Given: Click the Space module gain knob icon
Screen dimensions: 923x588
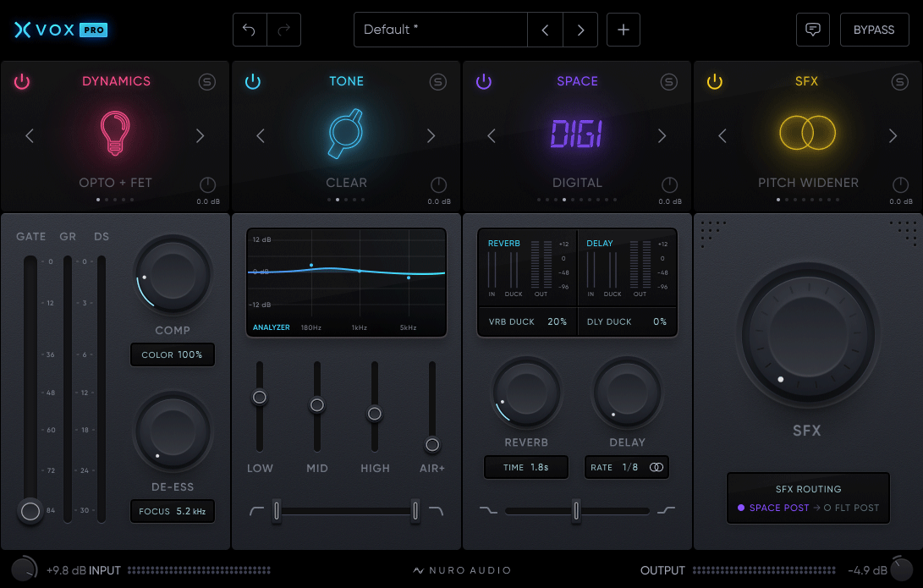Looking at the screenshot, I should [669, 184].
